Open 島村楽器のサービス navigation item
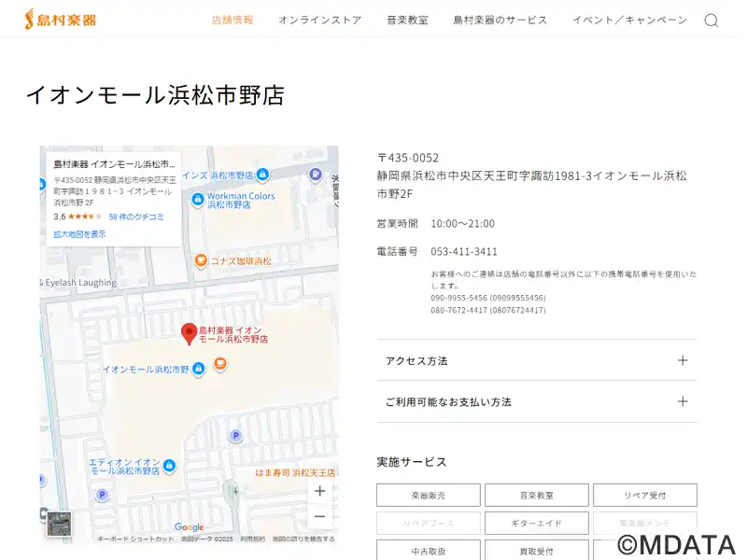Screen dimensions: 747x560 (500, 21)
